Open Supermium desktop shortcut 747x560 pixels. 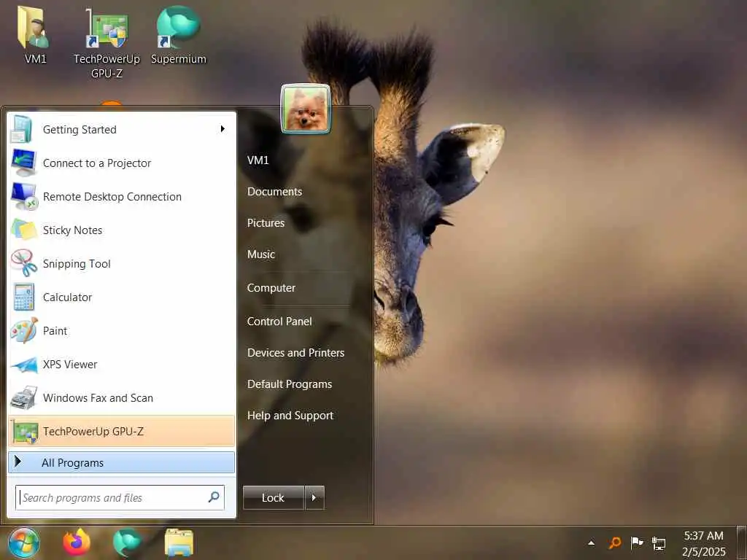(x=178, y=35)
